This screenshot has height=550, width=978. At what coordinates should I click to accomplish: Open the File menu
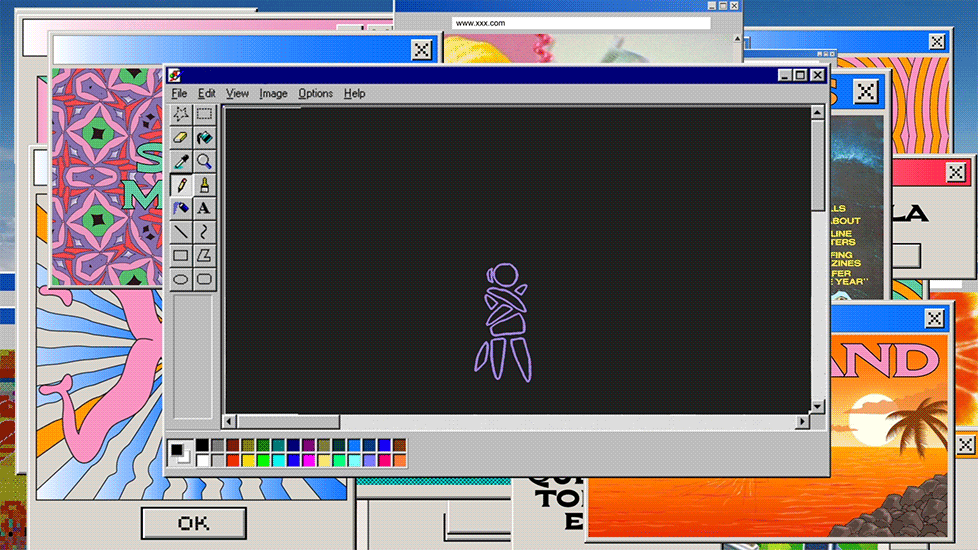tap(179, 94)
